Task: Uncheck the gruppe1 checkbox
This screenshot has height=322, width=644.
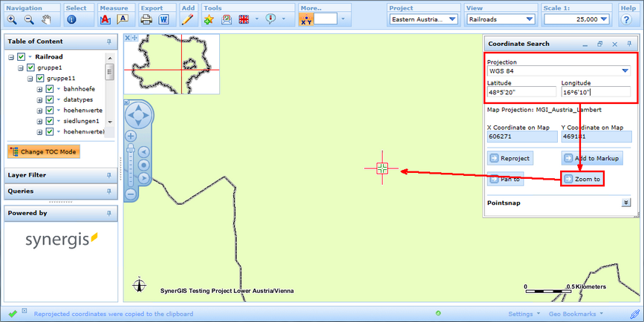Action: (30, 68)
